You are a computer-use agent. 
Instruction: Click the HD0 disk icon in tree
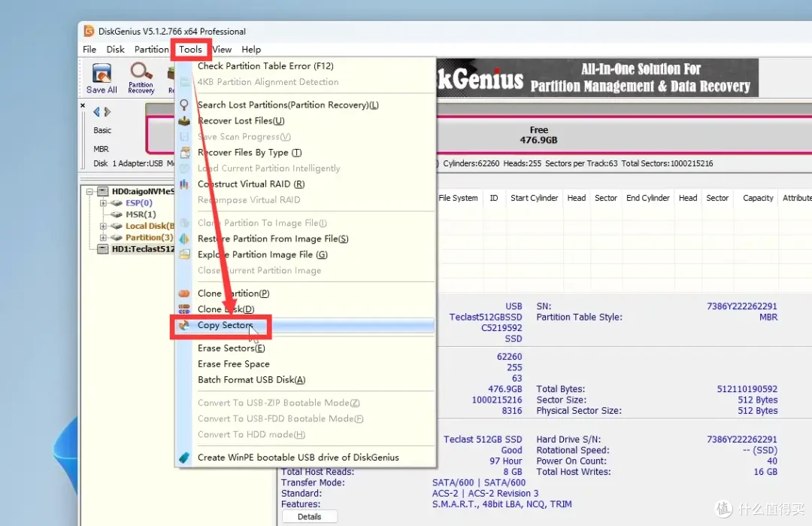[x=103, y=191]
